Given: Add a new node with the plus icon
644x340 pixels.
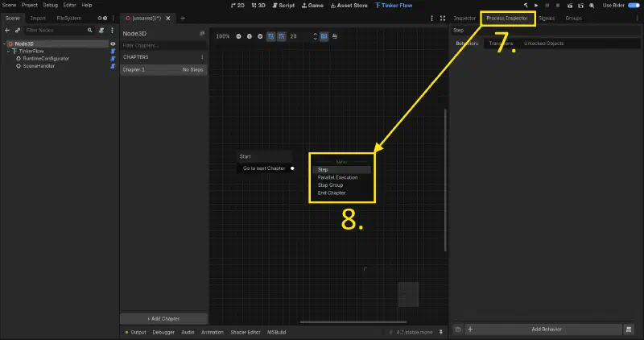Looking at the screenshot, I should click(7, 30).
